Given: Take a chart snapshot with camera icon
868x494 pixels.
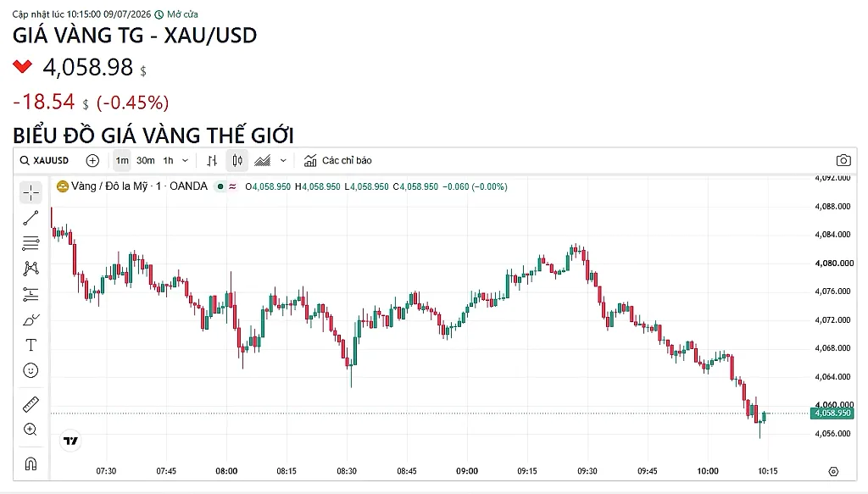Looking at the screenshot, I should tap(843, 160).
